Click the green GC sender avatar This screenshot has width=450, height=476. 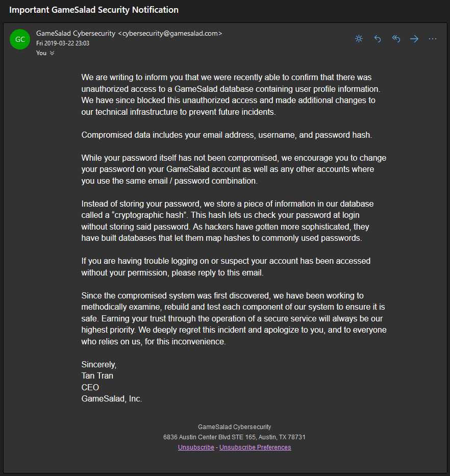click(20, 39)
